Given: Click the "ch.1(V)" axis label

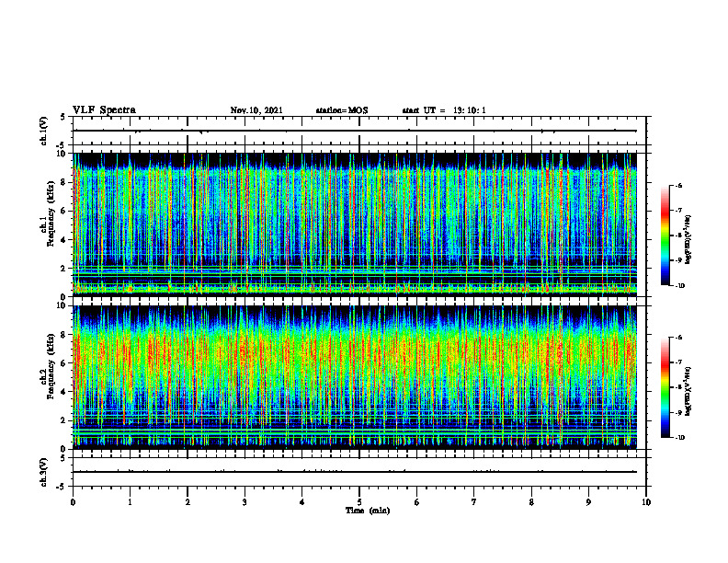Looking at the screenshot, I should coord(44,131).
